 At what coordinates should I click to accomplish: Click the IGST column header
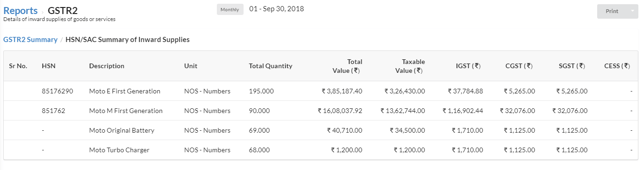[x=470, y=66]
